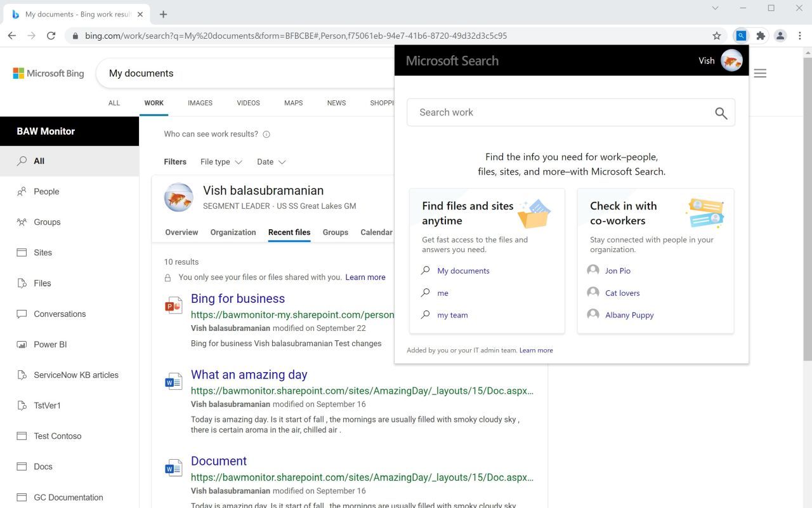
Task: Click the Microsoft Bing logo
Action: [x=48, y=74]
